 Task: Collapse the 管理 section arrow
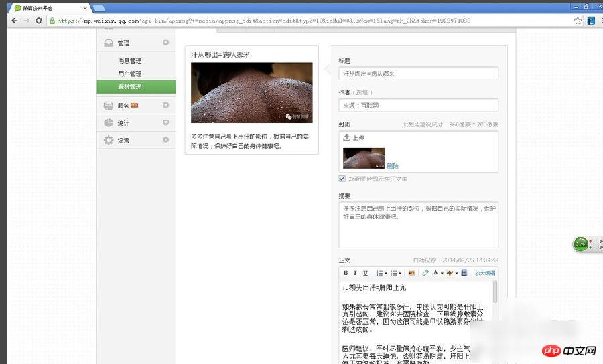pos(165,43)
